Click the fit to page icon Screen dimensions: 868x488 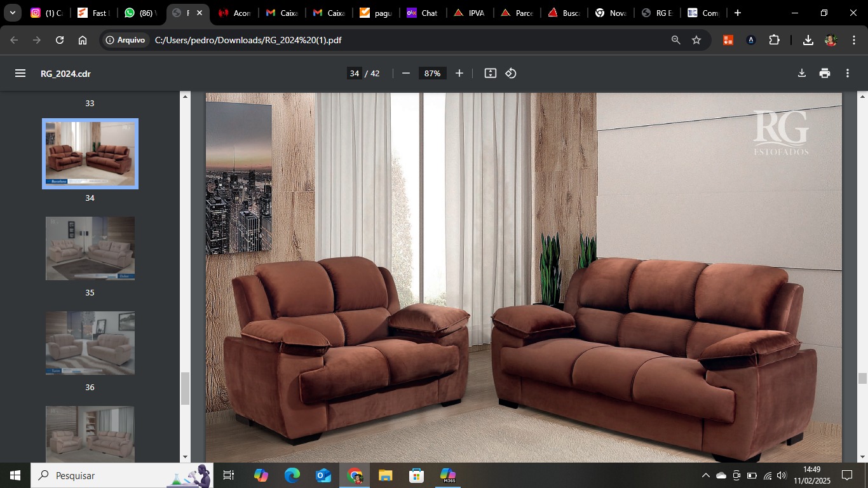pos(490,73)
